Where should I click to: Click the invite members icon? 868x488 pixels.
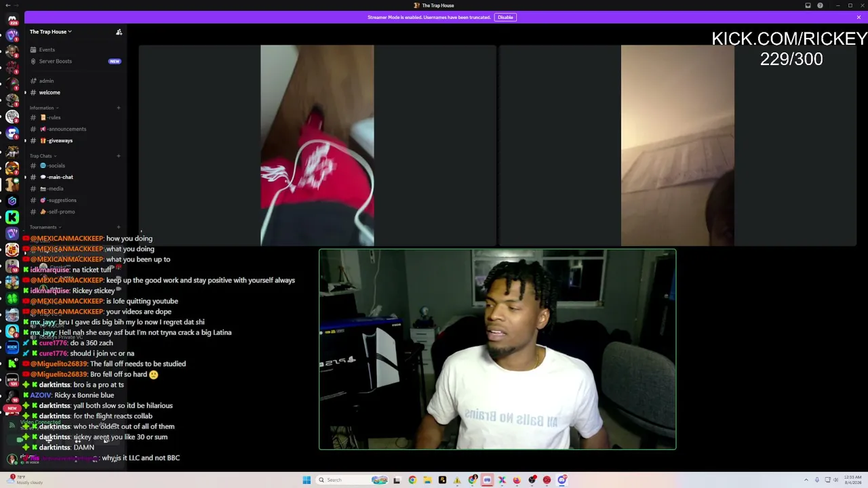click(119, 32)
